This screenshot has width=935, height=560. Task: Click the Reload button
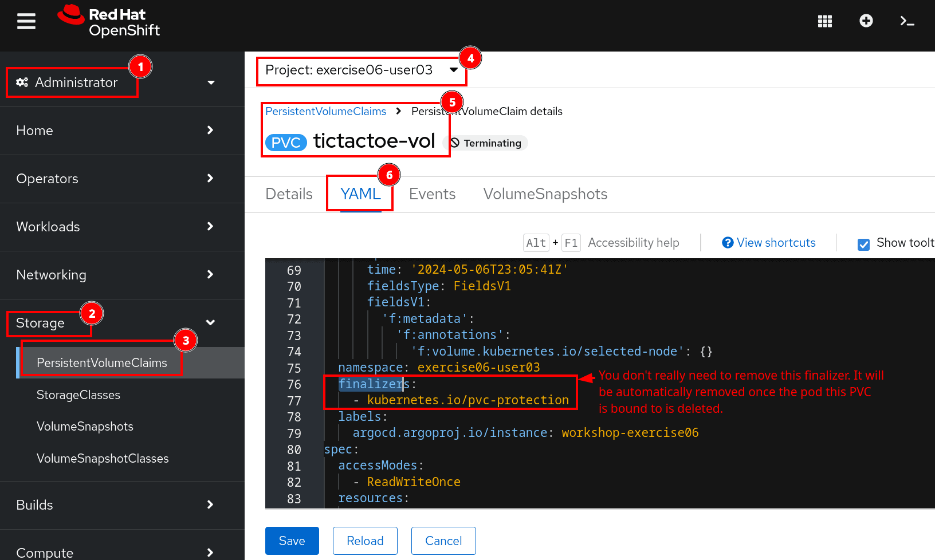pyautogui.click(x=365, y=541)
